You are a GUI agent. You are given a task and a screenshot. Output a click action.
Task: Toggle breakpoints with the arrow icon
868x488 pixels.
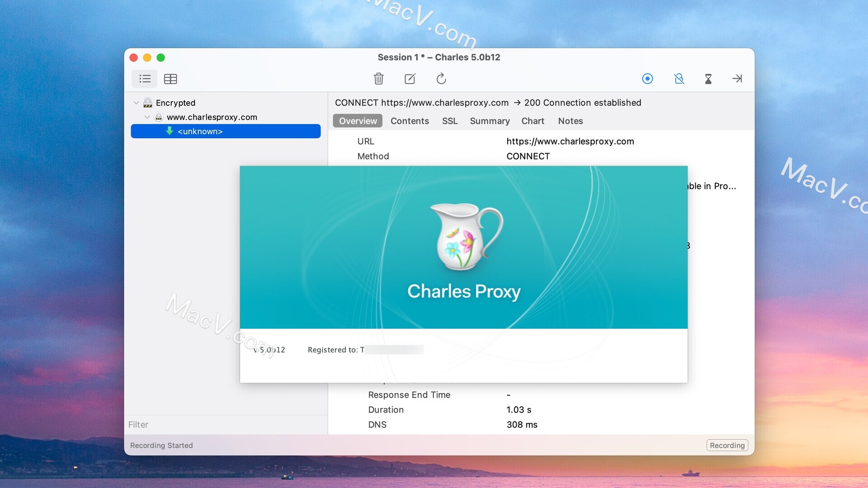pos(737,79)
